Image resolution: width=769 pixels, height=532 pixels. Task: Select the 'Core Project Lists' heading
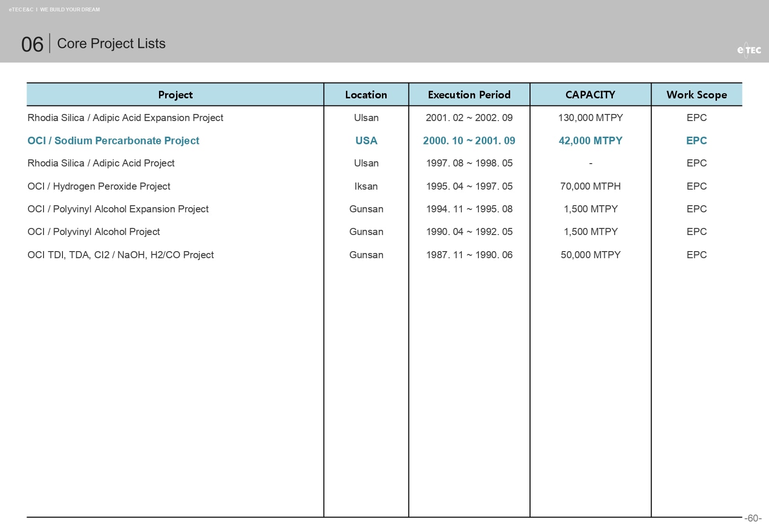[x=111, y=44]
